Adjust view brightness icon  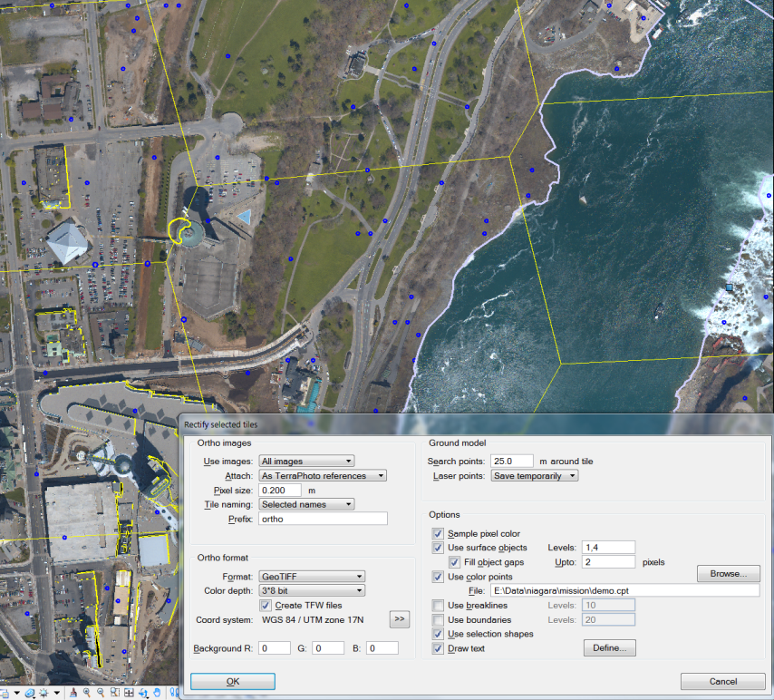coord(44,693)
